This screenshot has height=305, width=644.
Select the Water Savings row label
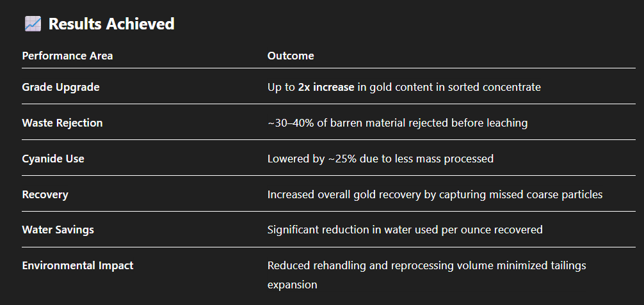[58, 230]
